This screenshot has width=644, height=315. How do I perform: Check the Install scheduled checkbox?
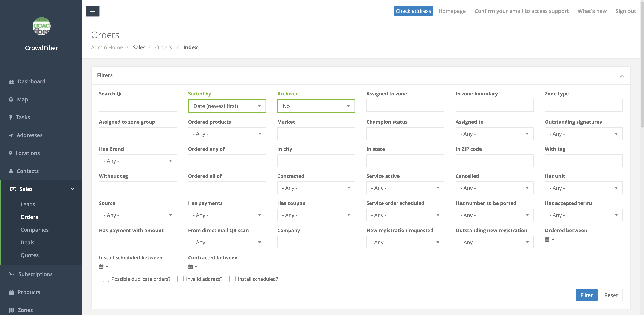pyautogui.click(x=232, y=279)
